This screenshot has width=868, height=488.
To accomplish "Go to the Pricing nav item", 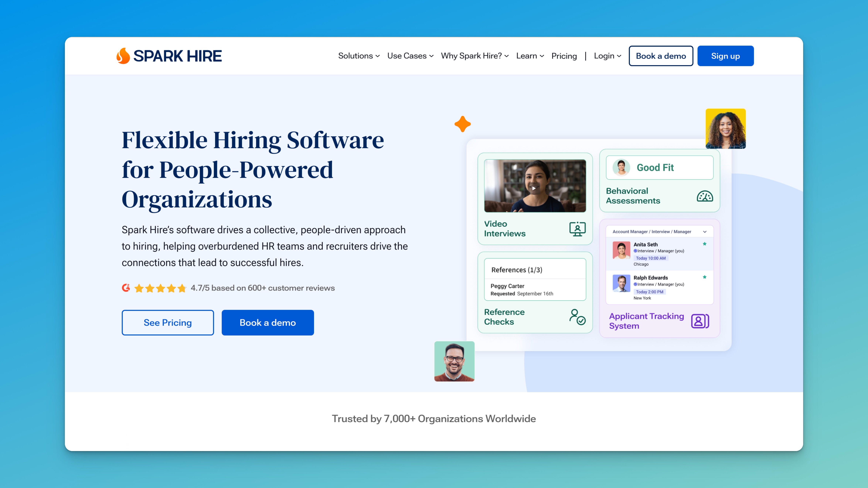I will 564,56.
